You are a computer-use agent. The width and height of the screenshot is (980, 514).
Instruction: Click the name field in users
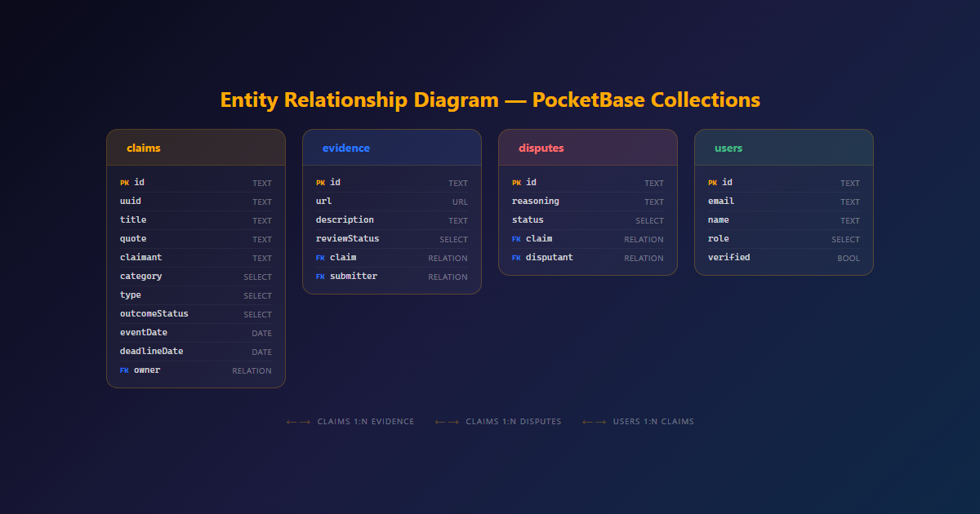[x=784, y=220]
